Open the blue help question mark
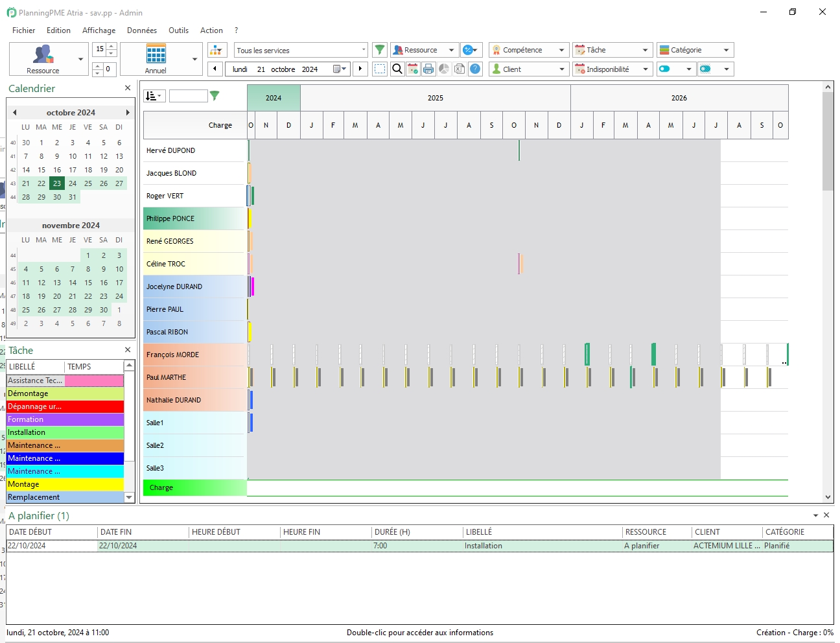The image size is (840, 643). (x=475, y=69)
